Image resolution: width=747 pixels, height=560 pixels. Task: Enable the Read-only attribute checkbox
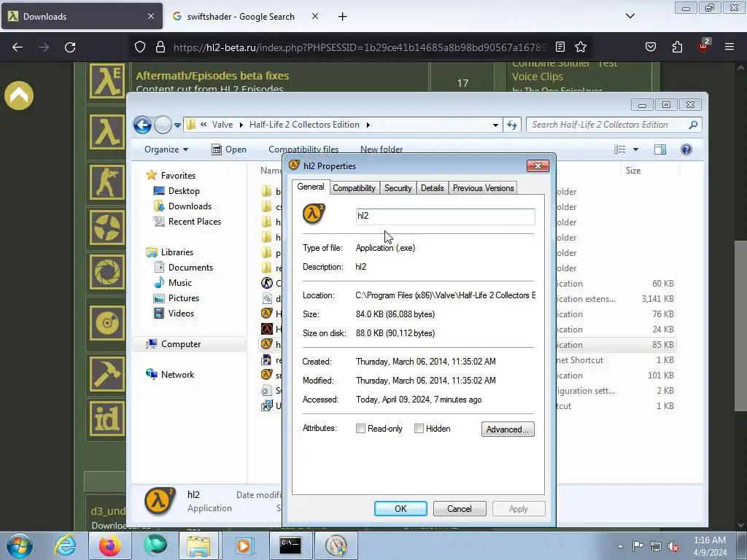click(x=360, y=429)
